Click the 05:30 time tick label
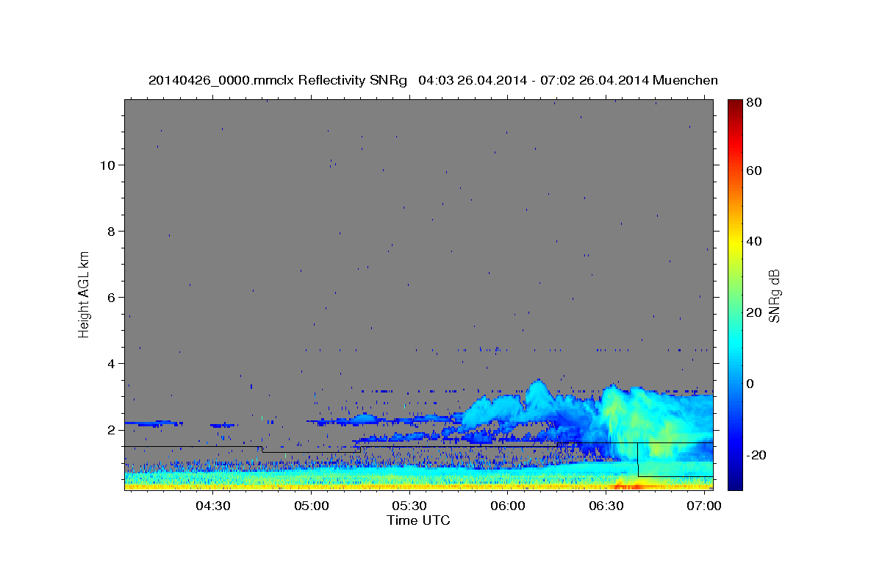This screenshot has width=882, height=588. [409, 506]
